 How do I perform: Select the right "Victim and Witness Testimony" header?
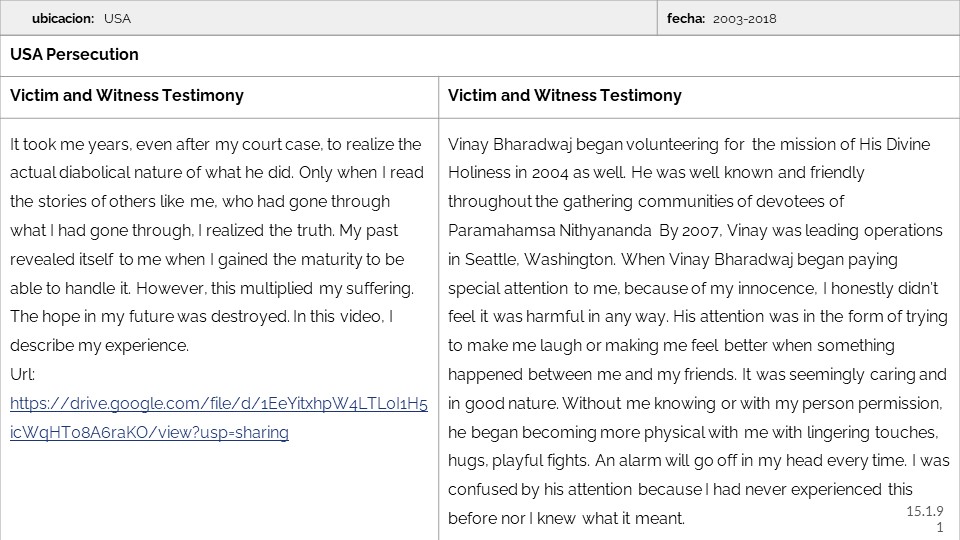564,96
